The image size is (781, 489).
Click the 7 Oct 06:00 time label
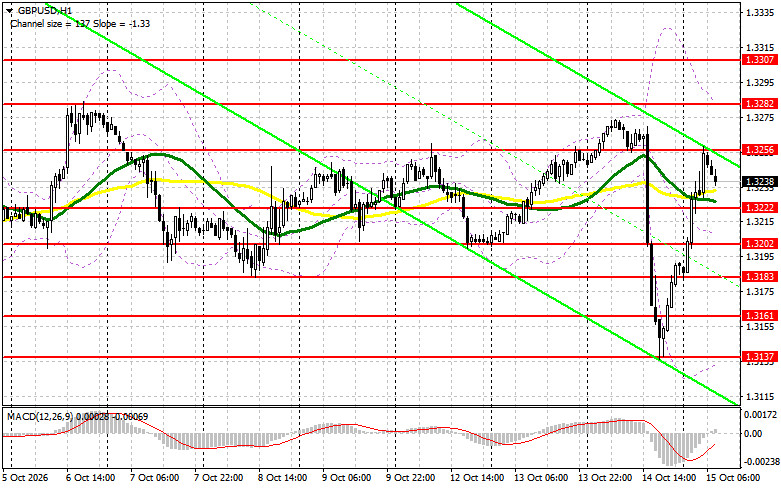155,478
